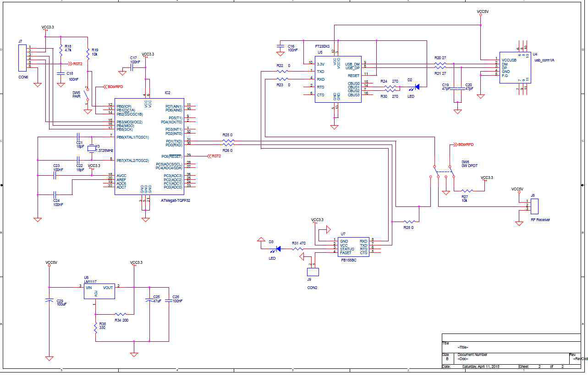Screen dimensions: 588x378
Task: Click the U4 USB connector body
Action: [515, 67]
